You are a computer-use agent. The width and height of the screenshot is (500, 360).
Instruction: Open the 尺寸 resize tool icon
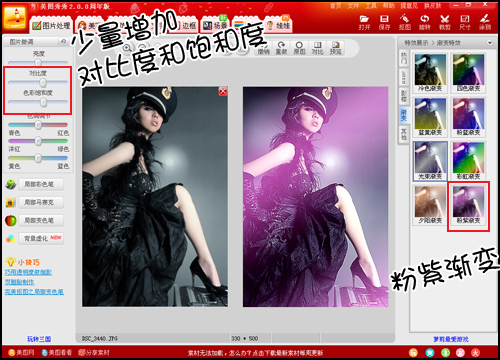465,22
